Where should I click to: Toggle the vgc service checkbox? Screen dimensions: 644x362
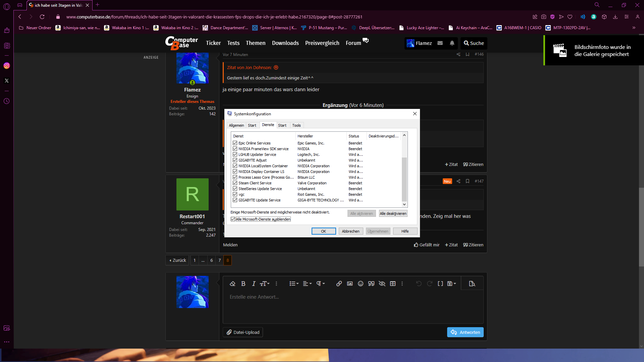pos(235,194)
